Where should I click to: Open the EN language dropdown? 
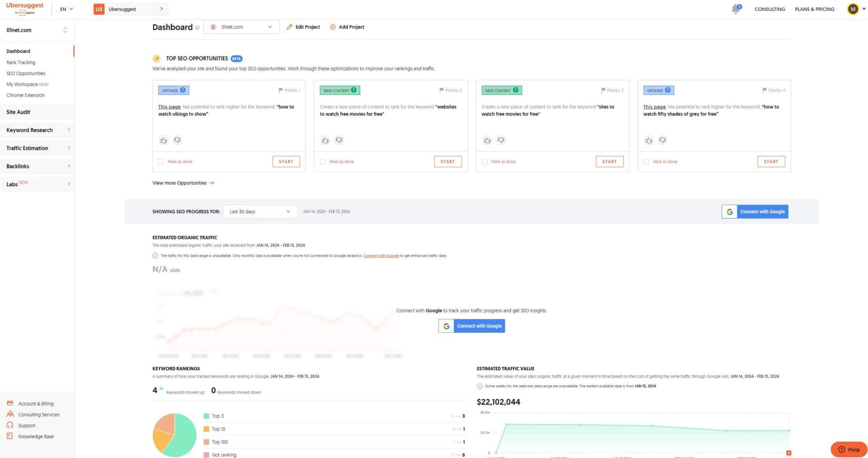click(66, 9)
